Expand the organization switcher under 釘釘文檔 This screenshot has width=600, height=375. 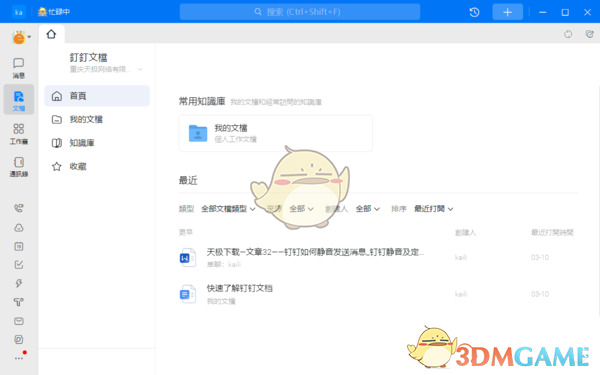(x=140, y=69)
